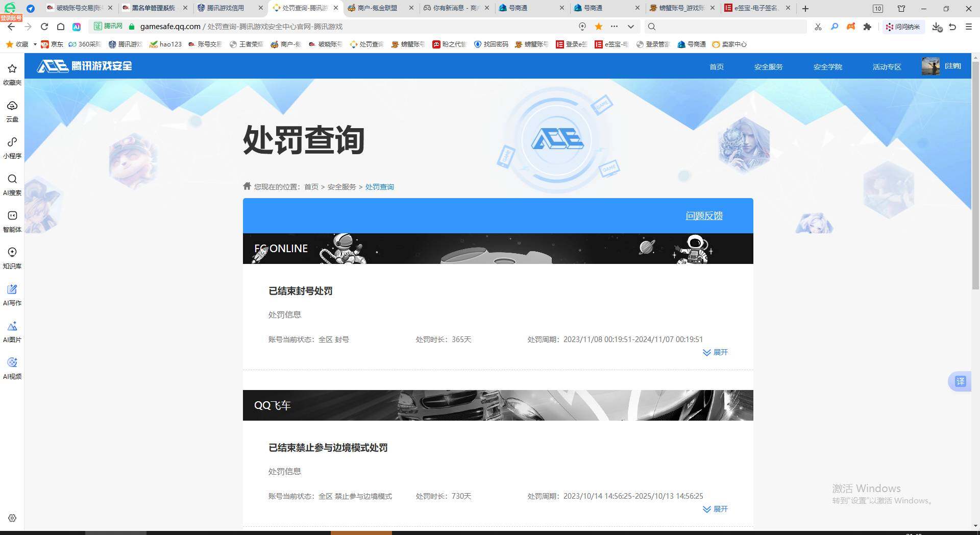Open the AI搜索 sidebar panel
Image resolution: width=980 pixels, height=535 pixels.
pyautogui.click(x=12, y=184)
